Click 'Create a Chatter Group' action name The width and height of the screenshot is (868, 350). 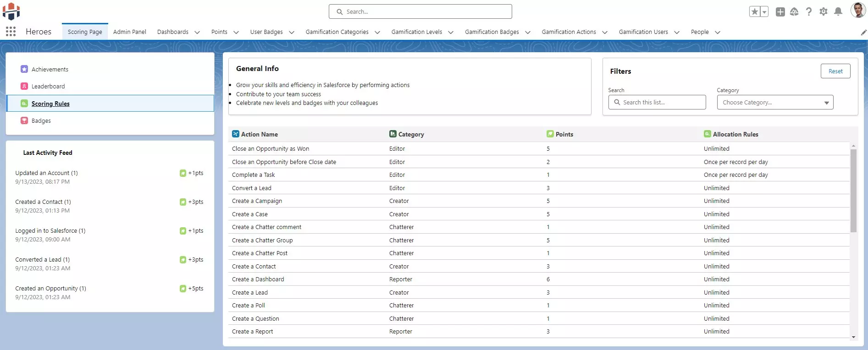(x=262, y=240)
